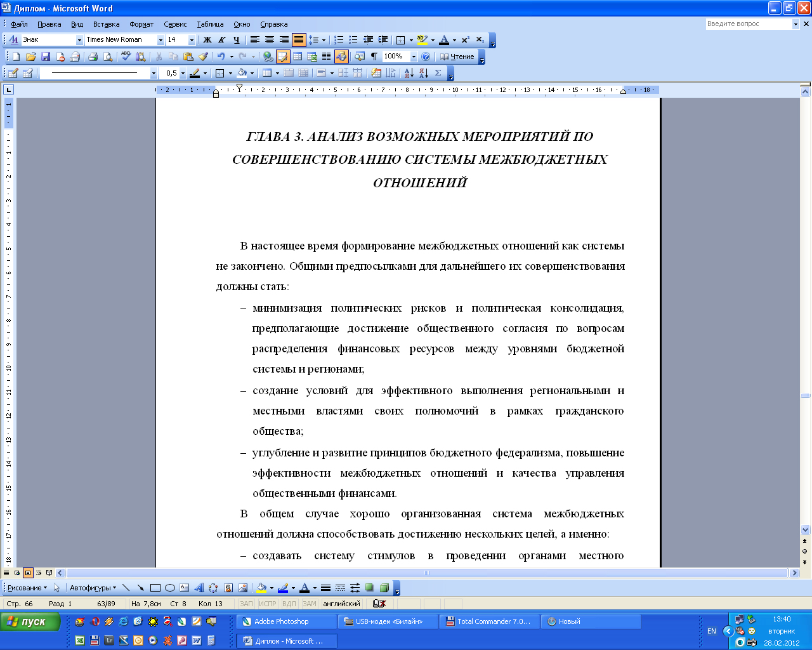This screenshot has width=812, height=650.
Task: Align text to the left
Action: point(255,40)
